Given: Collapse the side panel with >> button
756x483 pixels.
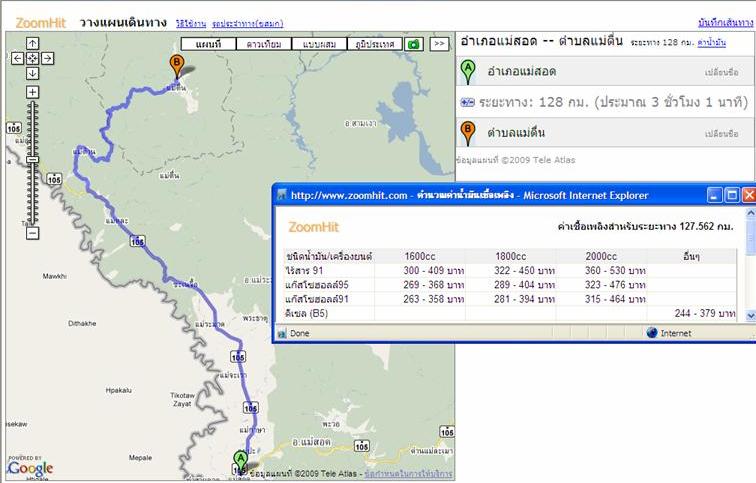Looking at the screenshot, I should tap(440, 44).
